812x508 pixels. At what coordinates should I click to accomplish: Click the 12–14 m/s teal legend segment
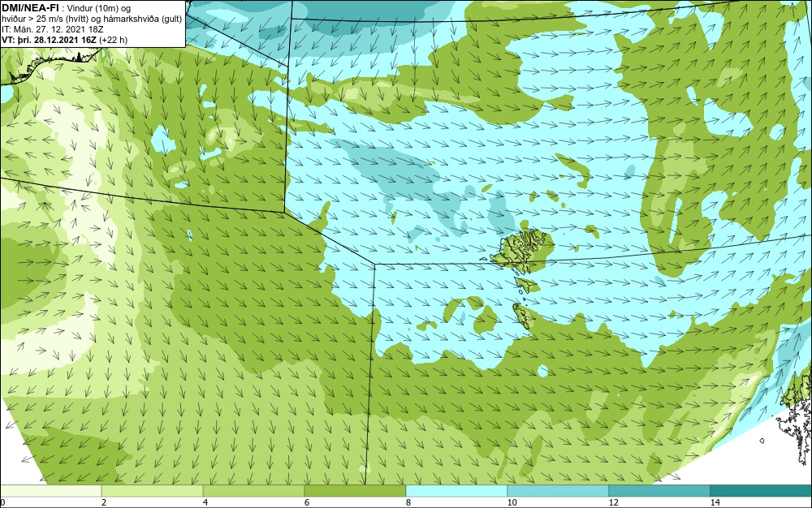[659, 491]
